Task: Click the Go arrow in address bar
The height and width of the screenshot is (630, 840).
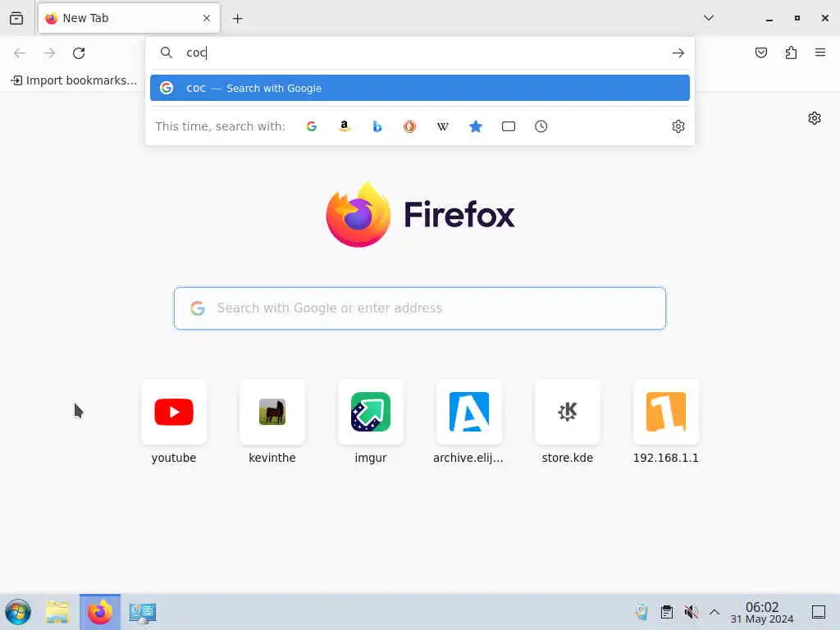Action: pos(678,53)
